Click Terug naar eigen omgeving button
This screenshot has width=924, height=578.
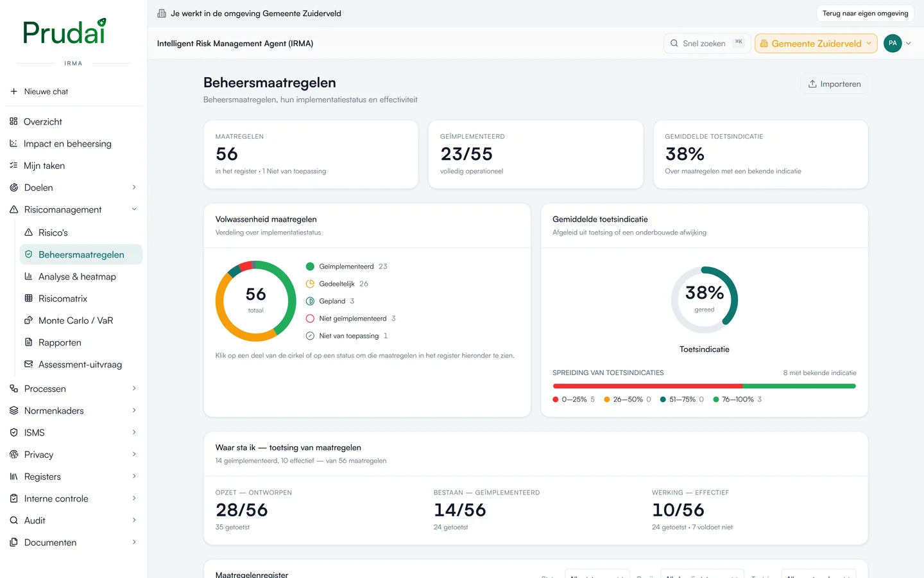865,13
